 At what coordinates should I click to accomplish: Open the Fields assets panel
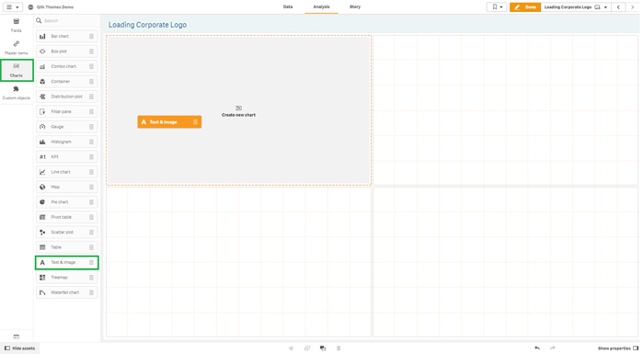click(x=16, y=25)
